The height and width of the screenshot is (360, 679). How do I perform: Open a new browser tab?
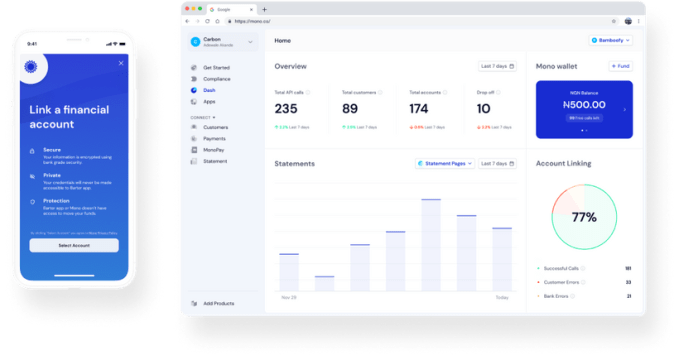click(x=265, y=9)
